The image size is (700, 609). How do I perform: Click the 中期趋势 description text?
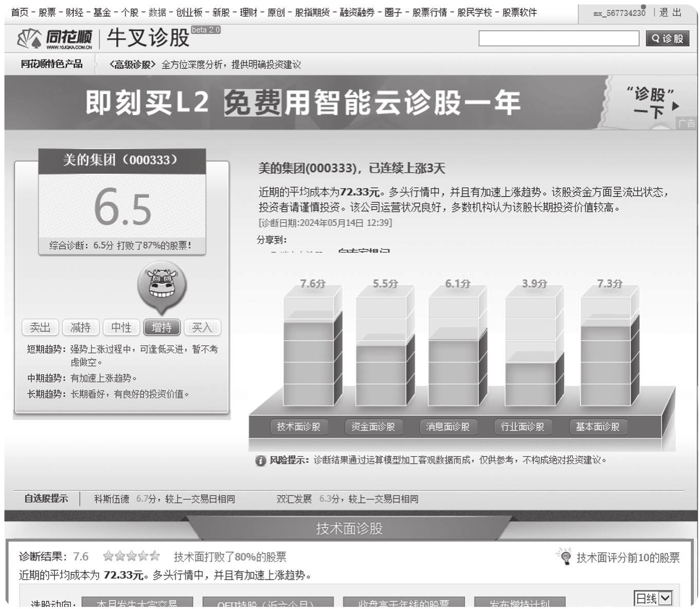point(103,378)
